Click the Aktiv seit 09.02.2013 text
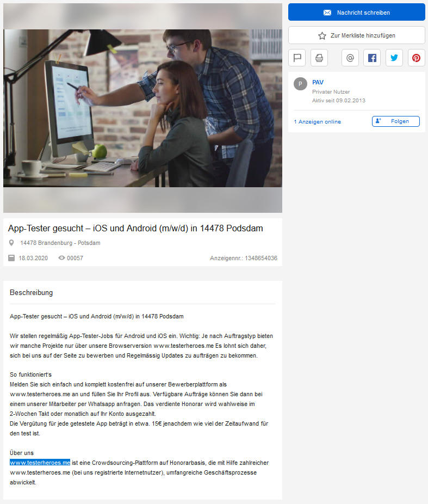428x504 pixels. pos(339,100)
